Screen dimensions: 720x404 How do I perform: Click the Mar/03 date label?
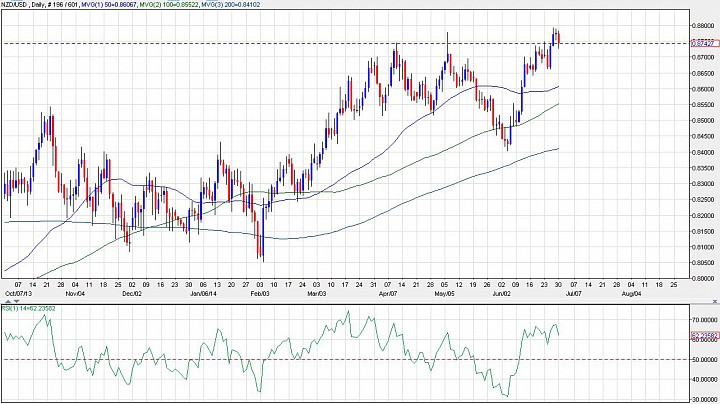point(317,293)
